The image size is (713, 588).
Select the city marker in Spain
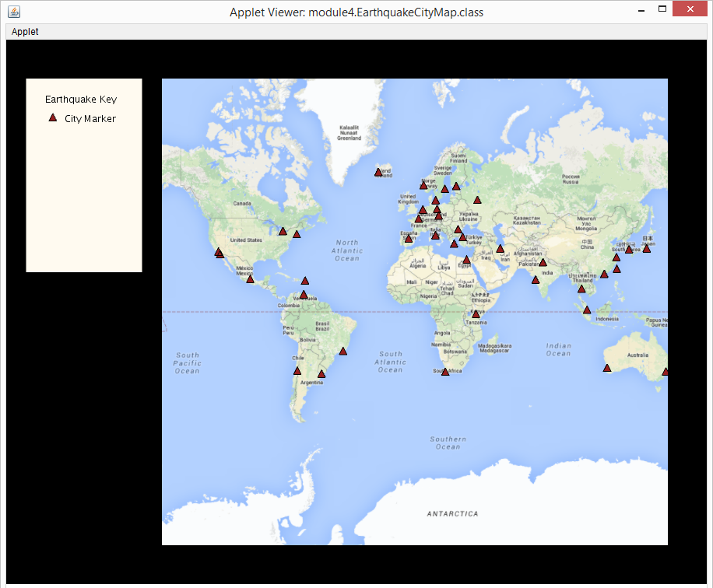(x=409, y=239)
